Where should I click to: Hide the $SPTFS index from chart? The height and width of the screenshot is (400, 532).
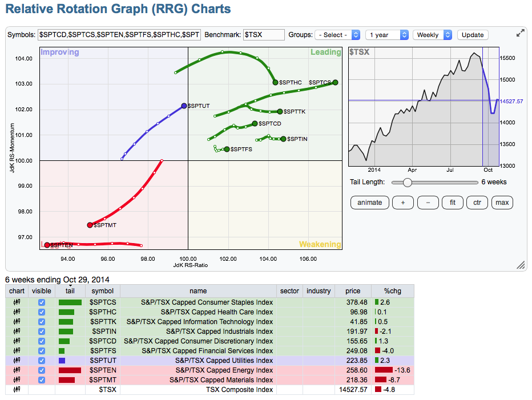(41, 351)
